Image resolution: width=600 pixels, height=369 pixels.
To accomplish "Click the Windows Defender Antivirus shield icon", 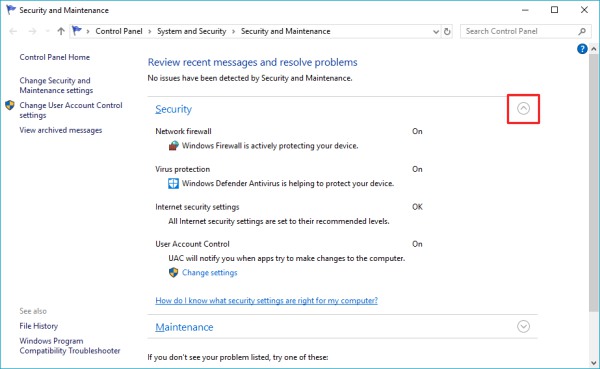I will [x=173, y=183].
